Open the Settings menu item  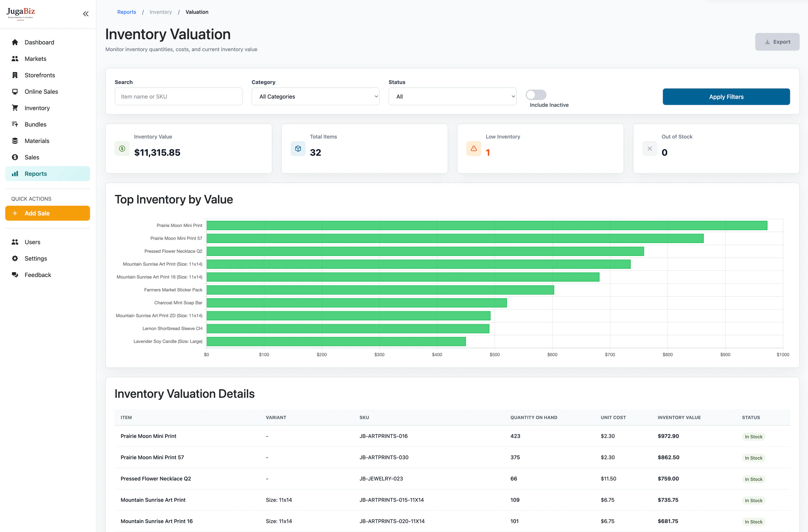47,258
